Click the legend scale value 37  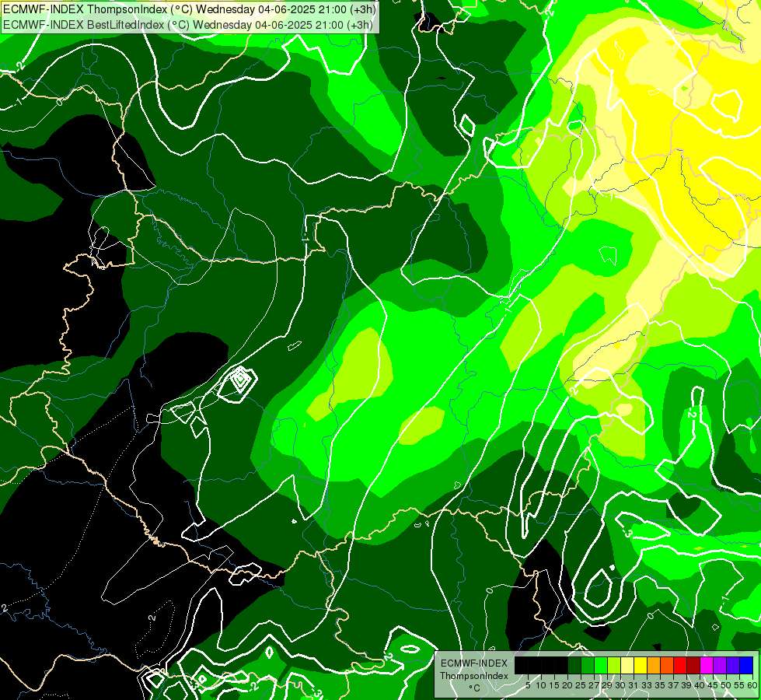[673, 685]
